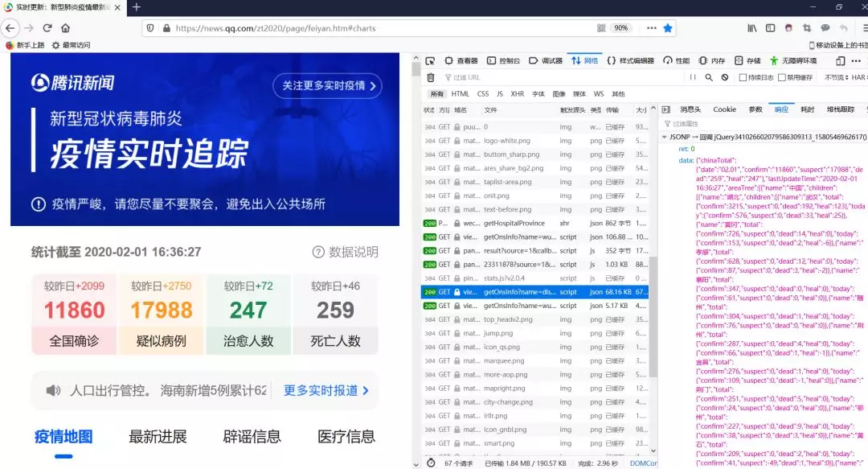Show site tracking protection shield info
868x469 pixels.
pyautogui.click(x=150, y=27)
